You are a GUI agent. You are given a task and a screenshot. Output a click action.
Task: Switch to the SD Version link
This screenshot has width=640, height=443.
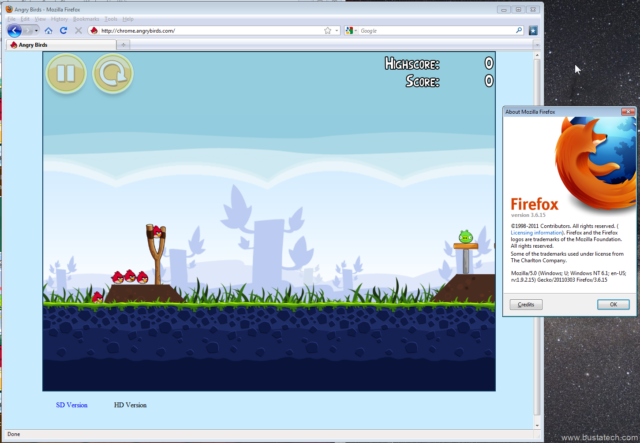[71, 405]
